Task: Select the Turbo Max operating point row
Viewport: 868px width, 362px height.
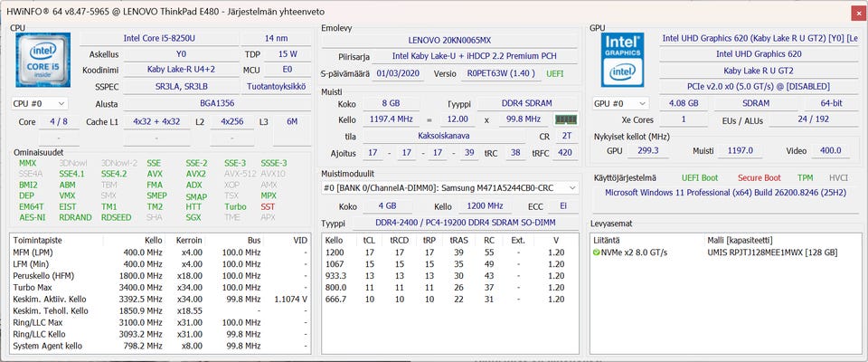Action: 160,287
